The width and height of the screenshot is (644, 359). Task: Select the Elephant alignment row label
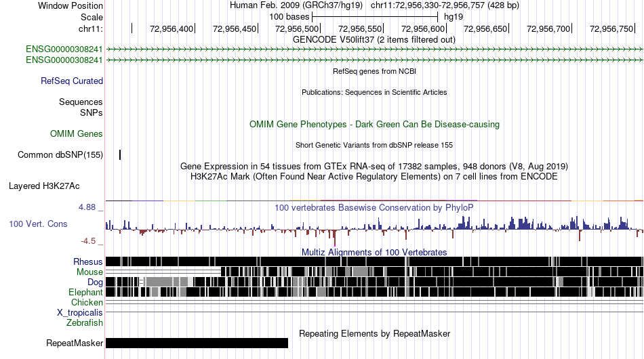[85, 292]
